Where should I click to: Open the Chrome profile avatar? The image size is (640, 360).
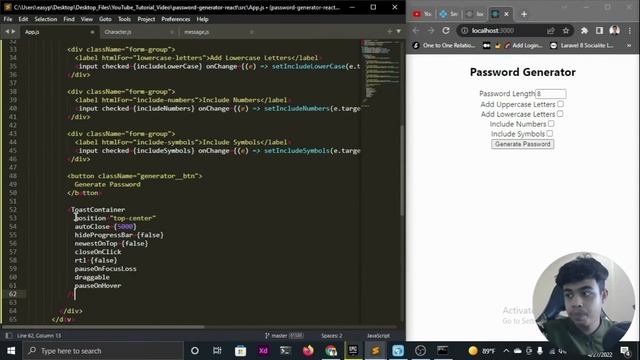click(x=614, y=30)
